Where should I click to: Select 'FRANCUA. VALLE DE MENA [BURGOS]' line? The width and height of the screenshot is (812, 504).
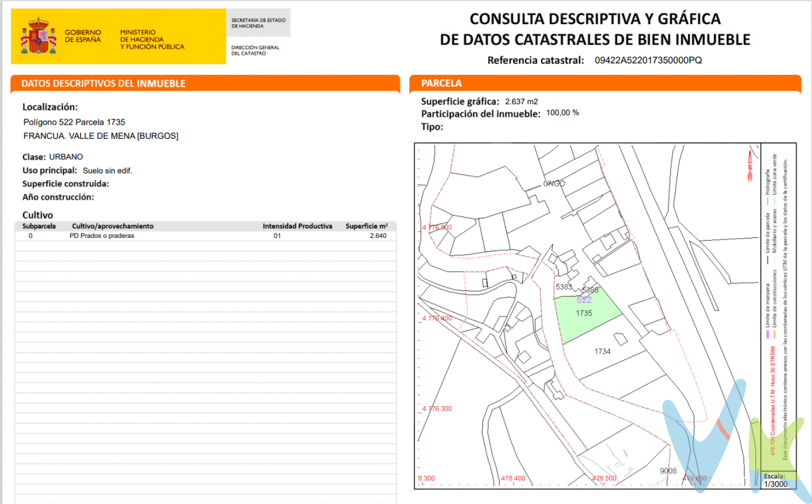click(x=101, y=136)
